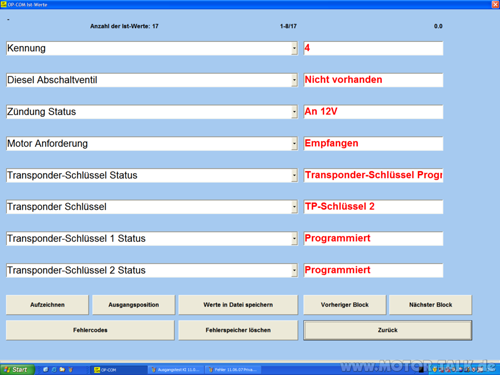Click the 'Transponder-Schlüssel Progr' value field

(x=373, y=175)
